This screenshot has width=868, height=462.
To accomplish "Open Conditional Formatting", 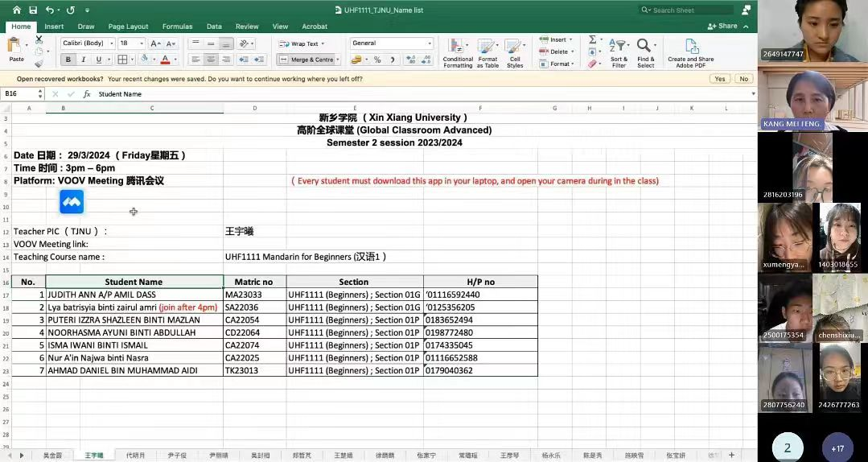I will (458, 52).
